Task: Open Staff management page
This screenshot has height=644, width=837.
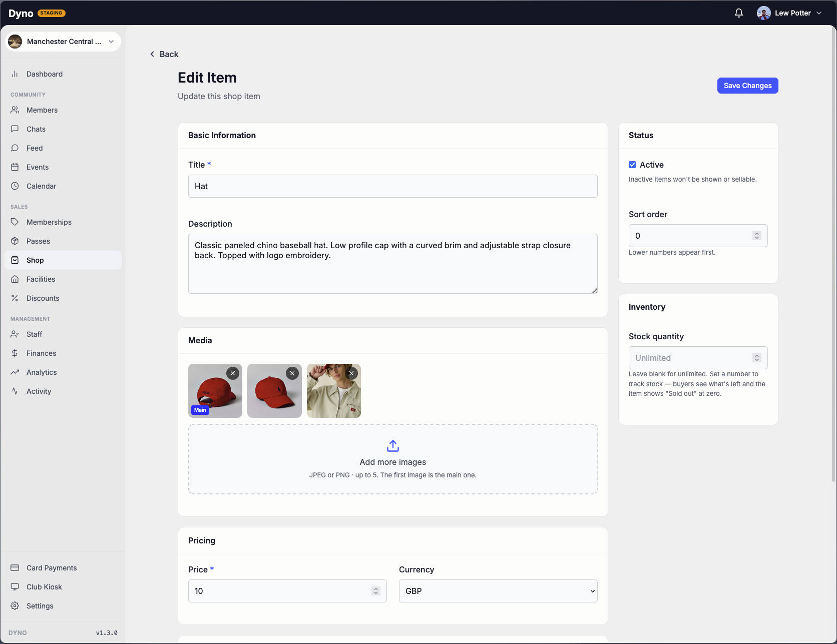Action: 63,334
